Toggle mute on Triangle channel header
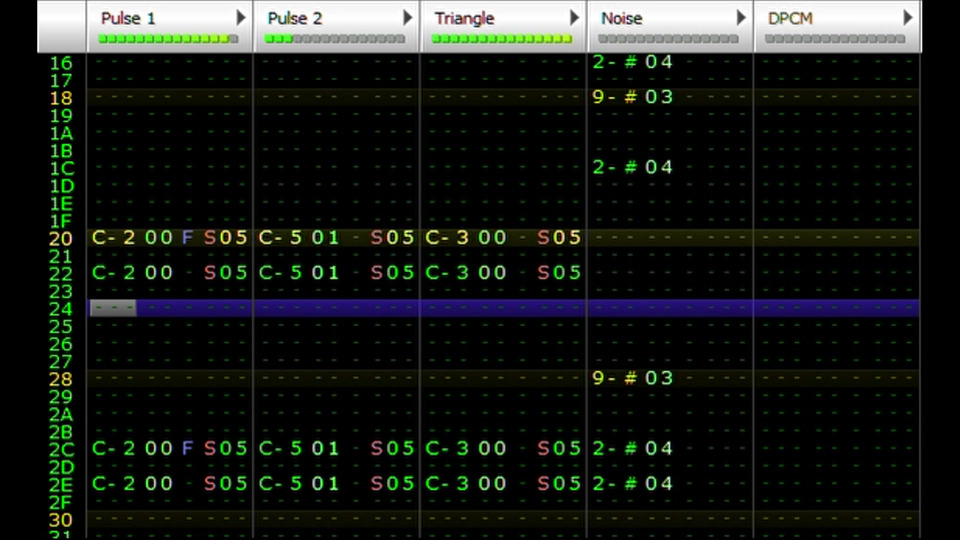Image resolution: width=960 pixels, height=540 pixels. pyautogui.click(x=464, y=18)
